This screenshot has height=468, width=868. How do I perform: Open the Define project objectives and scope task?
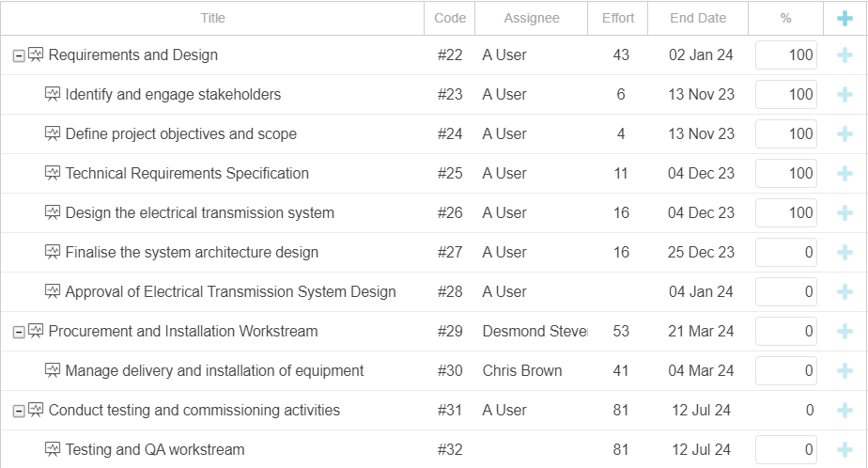[x=181, y=134]
